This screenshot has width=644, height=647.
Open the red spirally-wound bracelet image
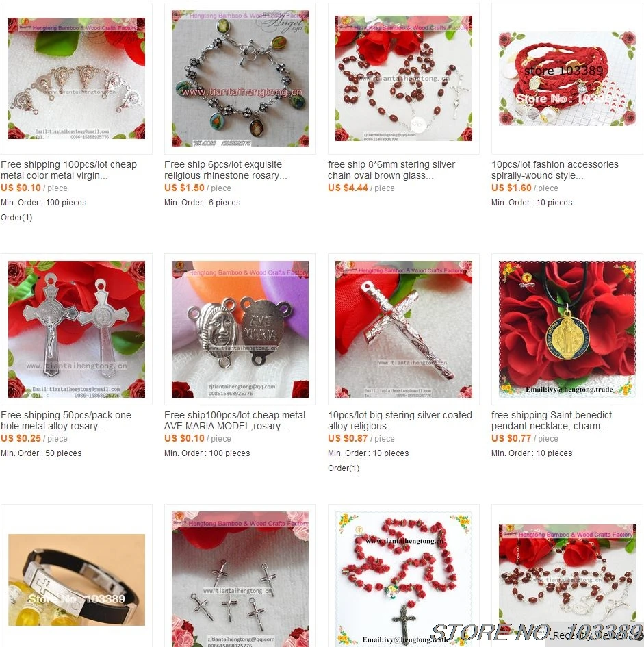[x=567, y=79]
